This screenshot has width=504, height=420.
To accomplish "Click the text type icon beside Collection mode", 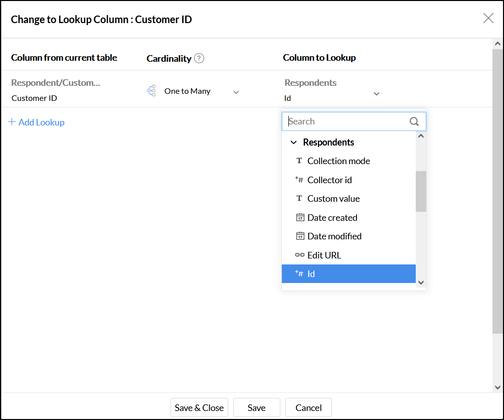I will [299, 161].
